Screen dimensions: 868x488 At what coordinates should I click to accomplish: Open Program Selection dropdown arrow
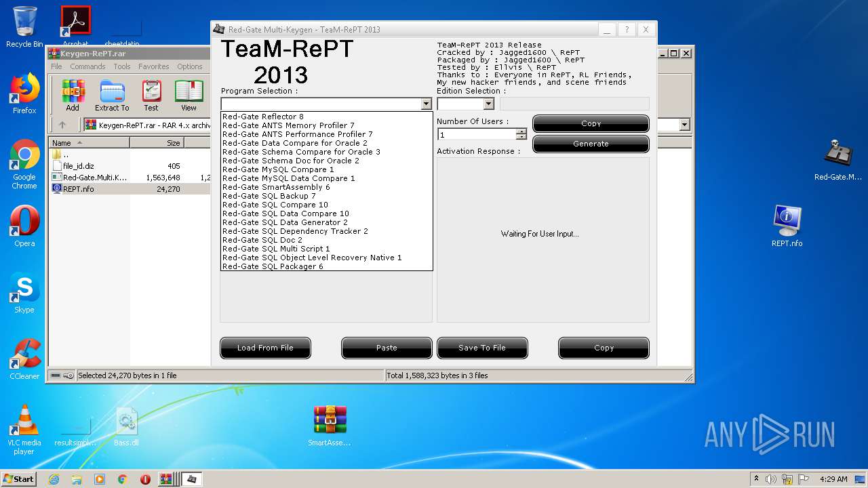(x=426, y=104)
